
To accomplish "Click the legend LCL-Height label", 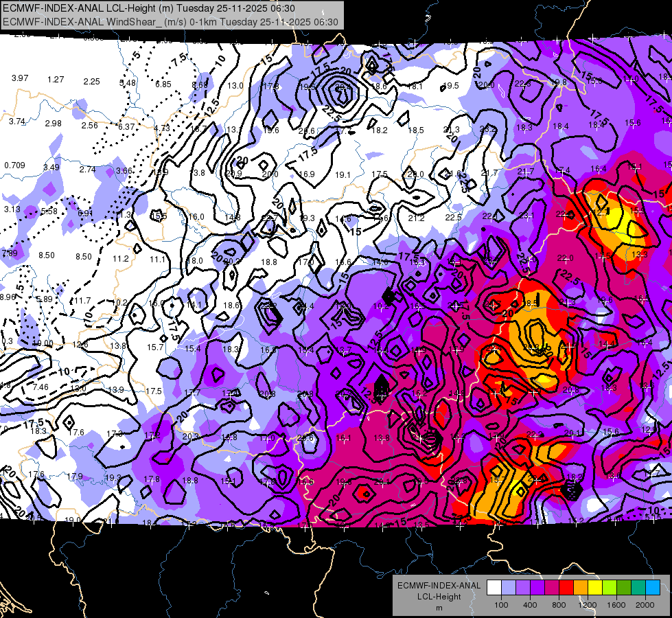I will pos(439,597).
